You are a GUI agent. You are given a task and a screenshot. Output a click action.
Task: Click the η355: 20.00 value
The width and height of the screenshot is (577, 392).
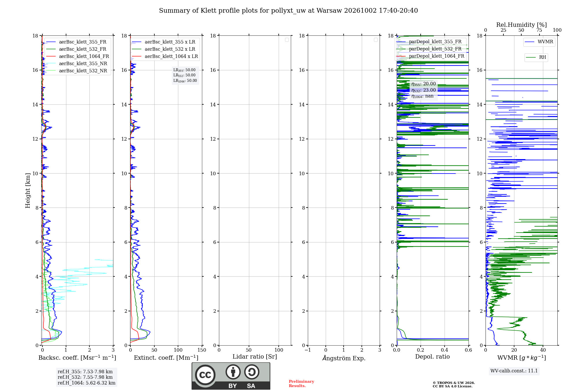pos(424,84)
